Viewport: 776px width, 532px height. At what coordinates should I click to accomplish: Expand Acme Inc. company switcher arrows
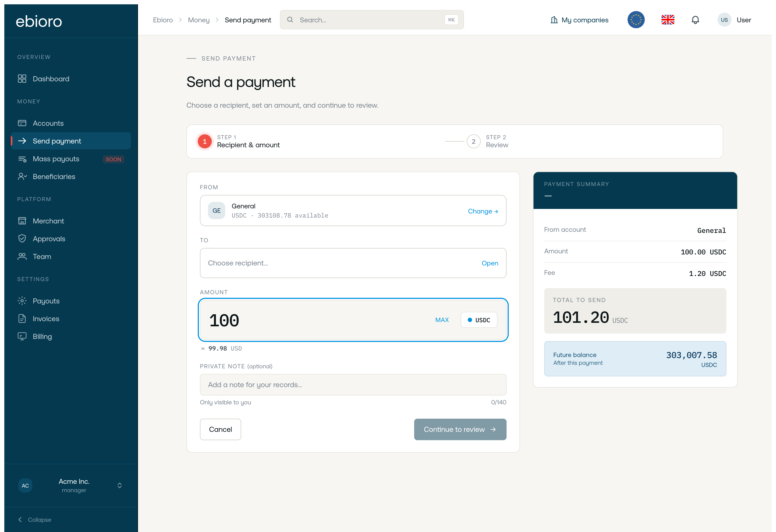[x=120, y=485]
